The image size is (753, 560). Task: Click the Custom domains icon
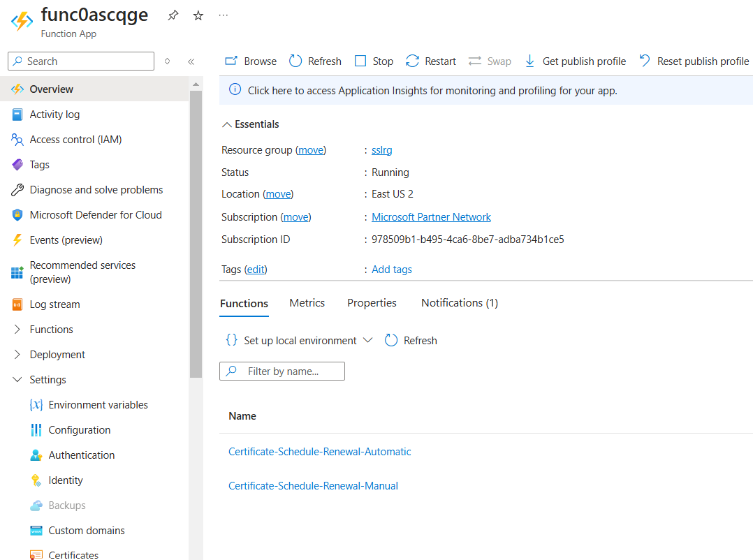click(36, 530)
